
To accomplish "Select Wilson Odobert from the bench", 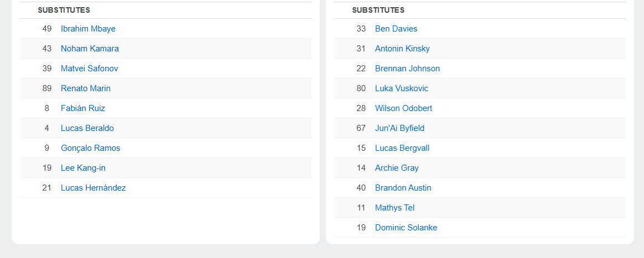I will (x=403, y=108).
